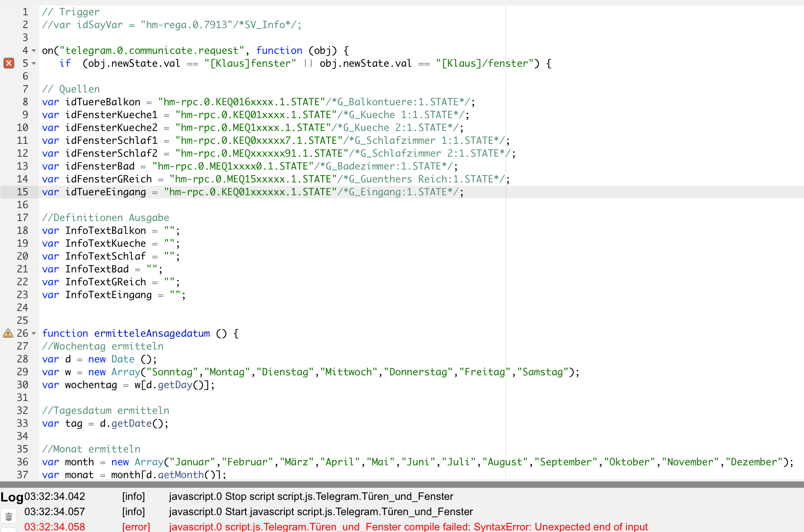Click the monat variable on line 37
The height and width of the screenshot is (532, 804).
point(80,475)
